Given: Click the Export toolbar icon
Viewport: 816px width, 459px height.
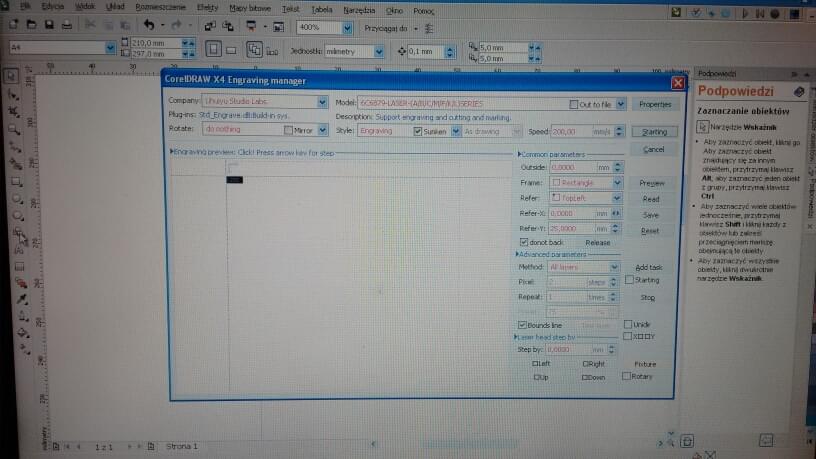Looking at the screenshot, I should (228, 26).
